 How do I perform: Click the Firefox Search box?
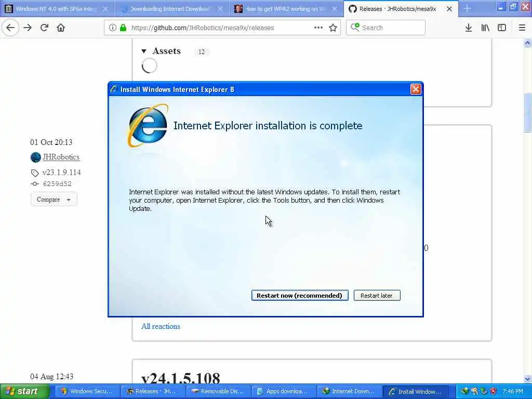(x=385, y=28)
